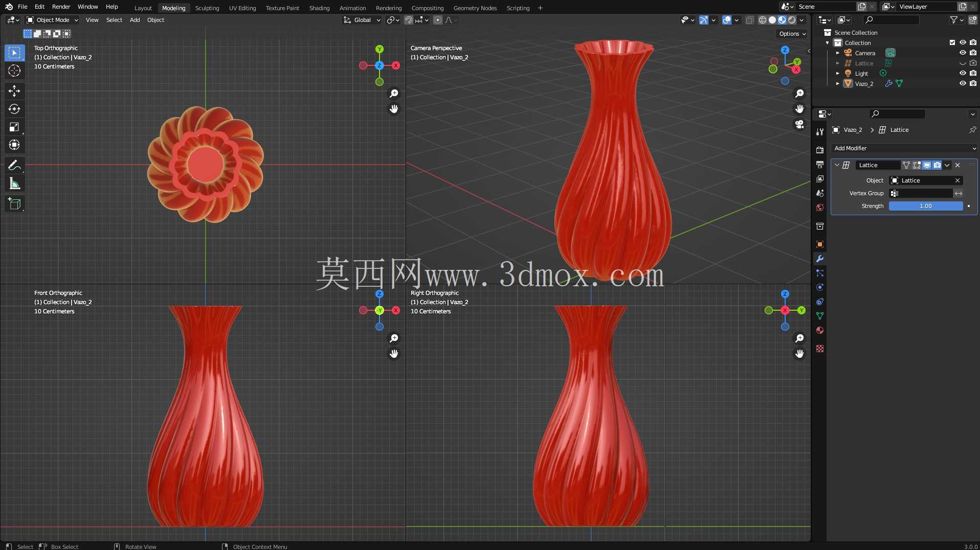
Task: Expand the Vazo_2 tree item
Action: (838, 83)
